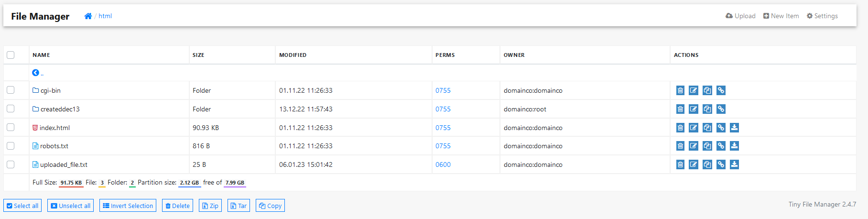Screen dimensions: 868x219
Task: Check the index.html row checkbox
Action: point(11,127)
